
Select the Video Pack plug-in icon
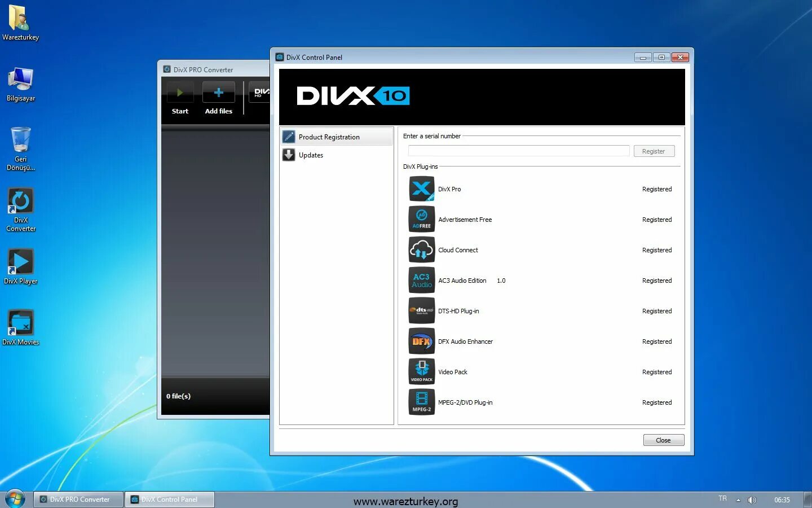coord(422,372)
